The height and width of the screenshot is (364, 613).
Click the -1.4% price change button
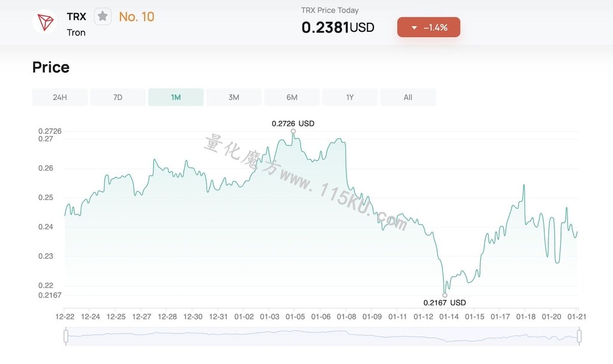(x=429, y=28)
